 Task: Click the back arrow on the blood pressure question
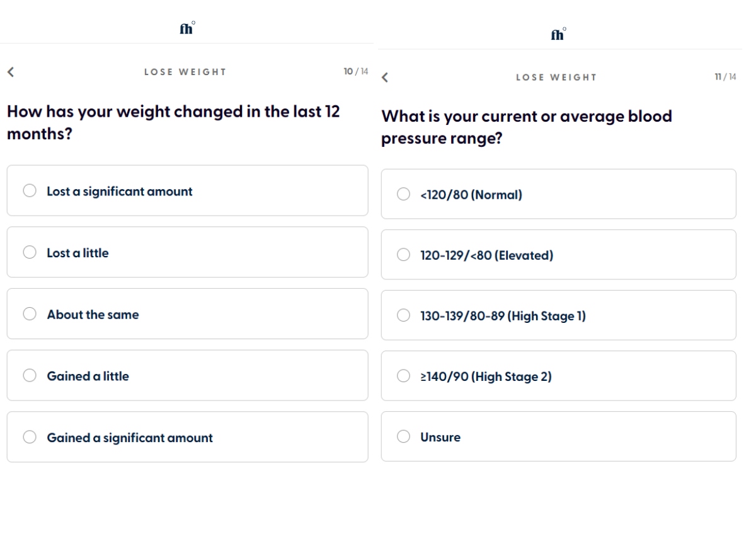pos(384,77)
